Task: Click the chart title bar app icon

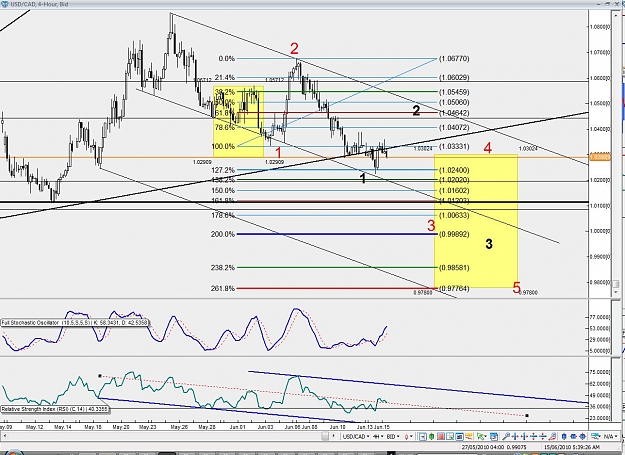Action: coord(4,4)
